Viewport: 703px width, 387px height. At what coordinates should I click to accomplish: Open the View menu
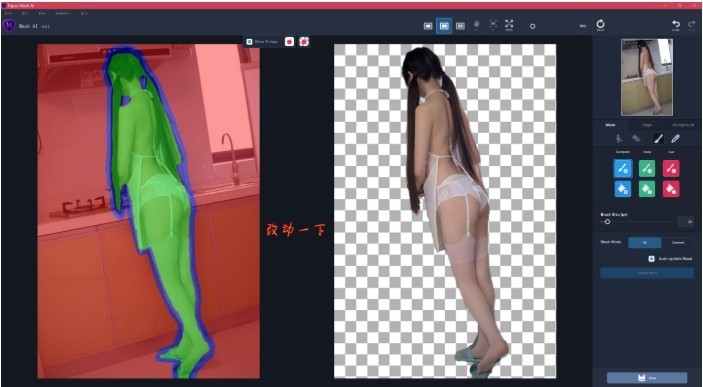(x=42, y=13)
